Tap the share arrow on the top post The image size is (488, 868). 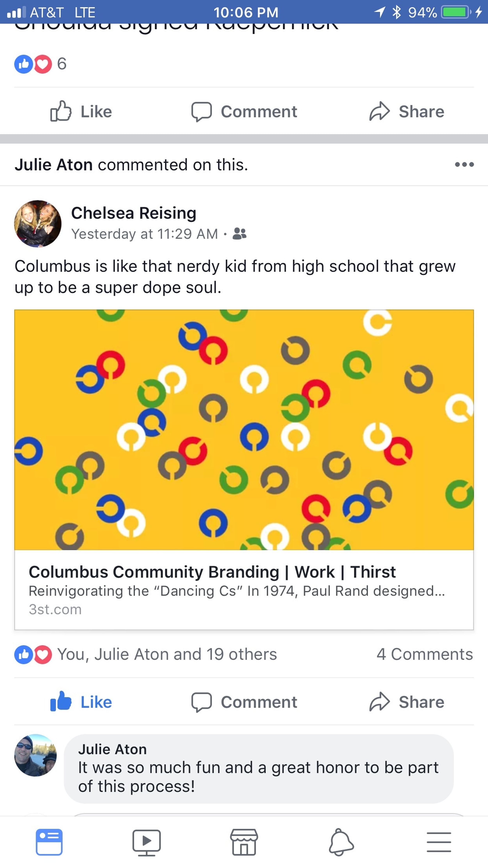coord(406,111)
